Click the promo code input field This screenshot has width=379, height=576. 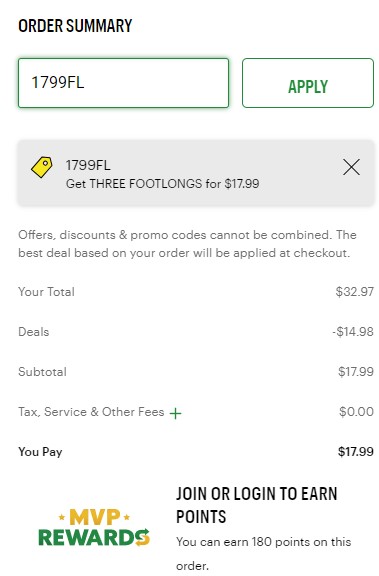(123, 83)
